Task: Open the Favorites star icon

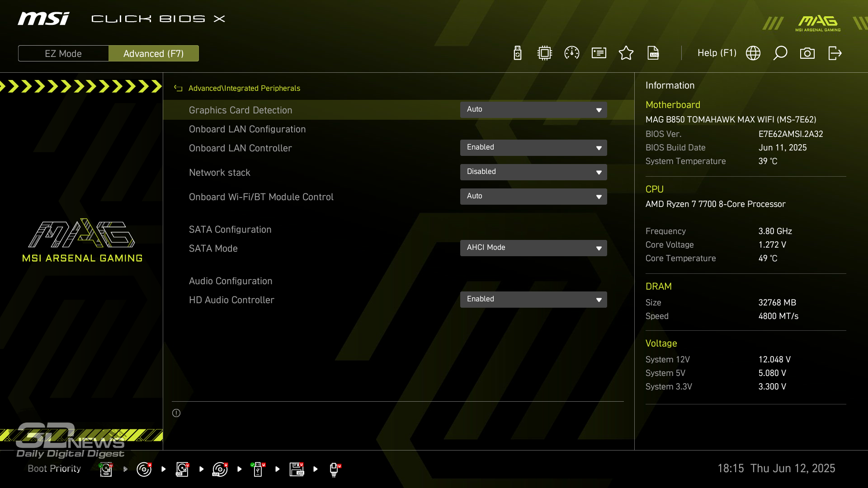Action: pos(626,53)
